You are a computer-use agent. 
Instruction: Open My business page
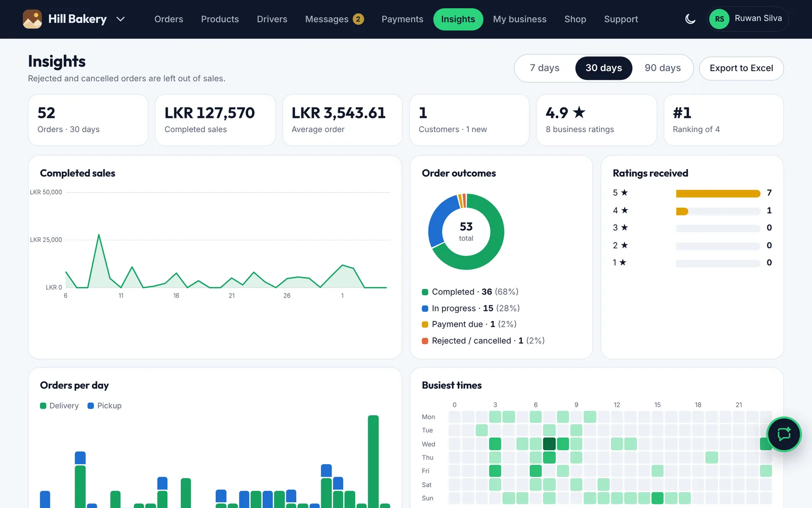click(x=520, y=19)
